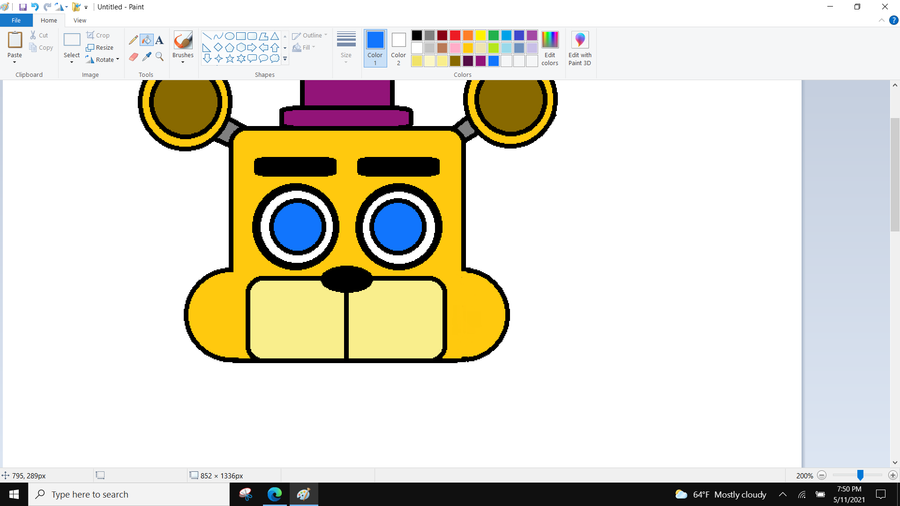Choose the Polygon shape
Screen dimensions: 900x506
263,36
